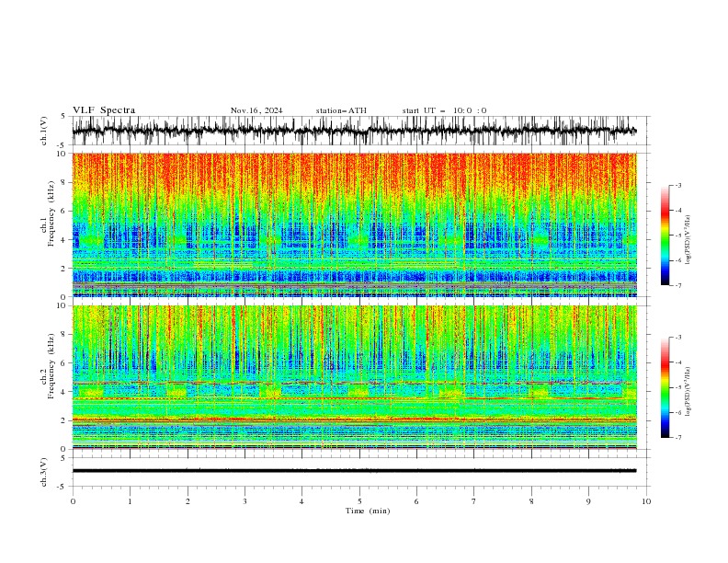The height and width of the screenshot is (563, 728).
Task: Click the ch.1 "Frequency (kHz)" axis label
Action: 51,214
